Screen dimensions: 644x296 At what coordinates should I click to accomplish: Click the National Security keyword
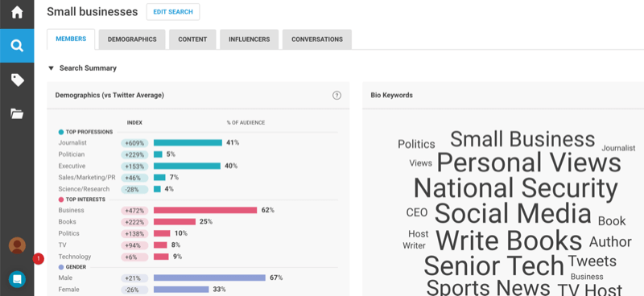pos(515,188)
